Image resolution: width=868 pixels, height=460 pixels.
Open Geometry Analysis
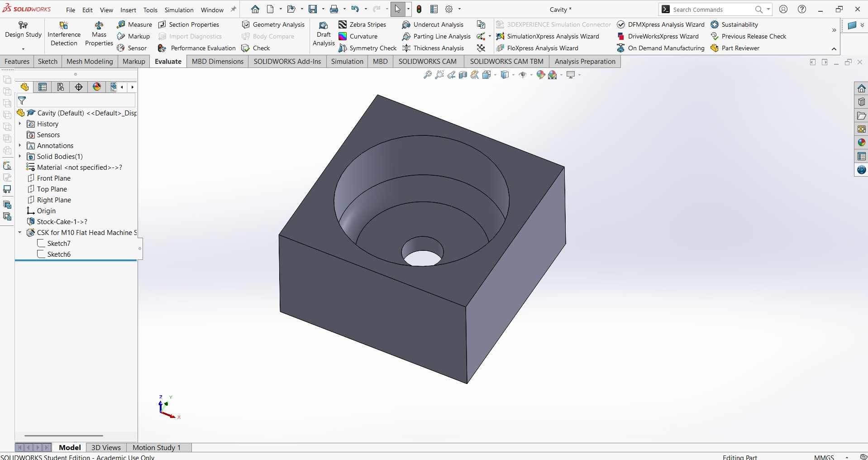(273, 24)
